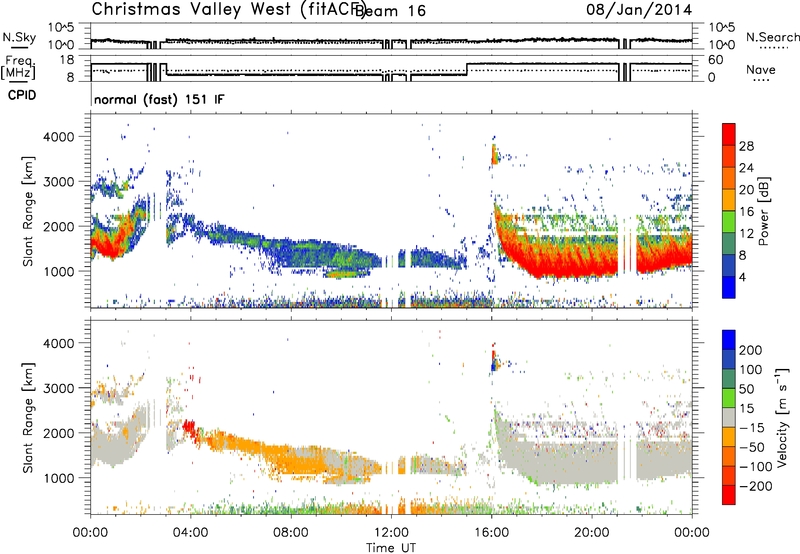Click the "Freq. [MHz]" axis label
800x554 pixels.
18,68
